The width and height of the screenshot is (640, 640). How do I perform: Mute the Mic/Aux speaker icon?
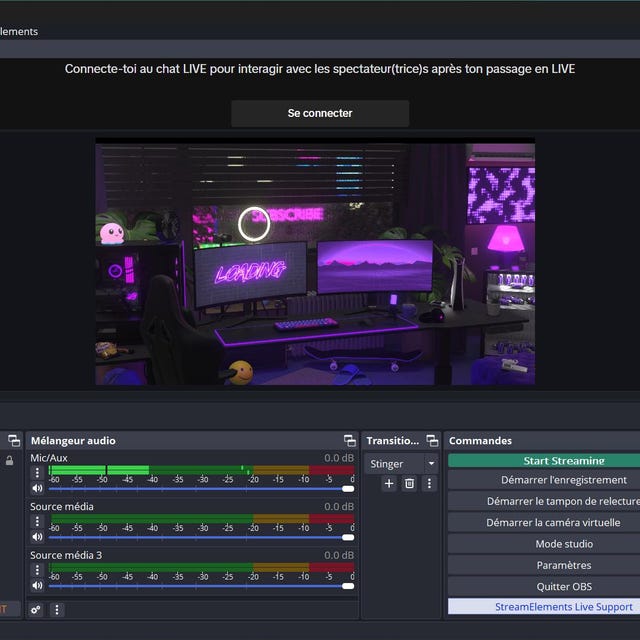click(37, 488)
